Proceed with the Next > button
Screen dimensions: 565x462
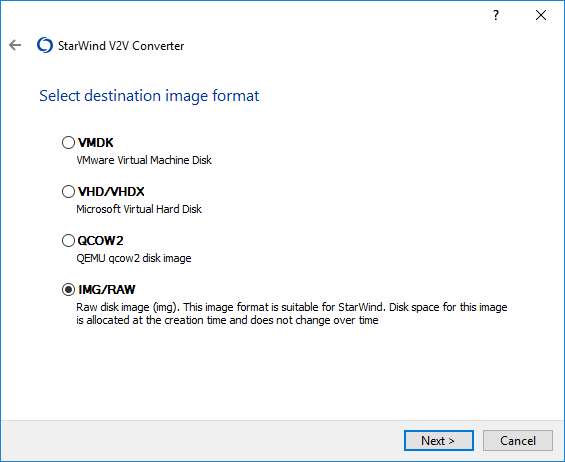[x=439, y=440]
